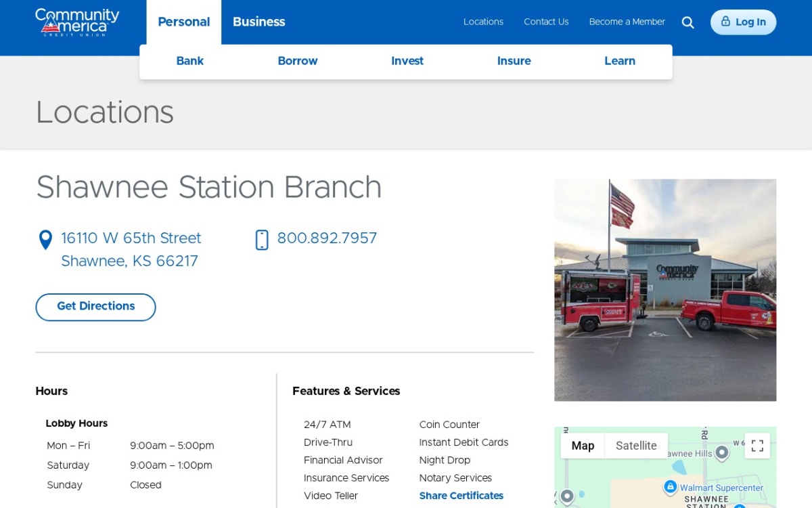Click the Mon – Fri hours row
812x508 pixels.
point(131,446)
